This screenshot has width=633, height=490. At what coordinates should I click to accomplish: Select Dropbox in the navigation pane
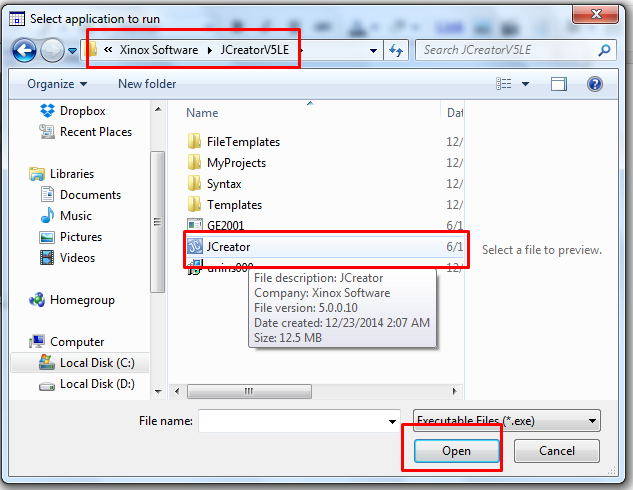tap(82, 111)
